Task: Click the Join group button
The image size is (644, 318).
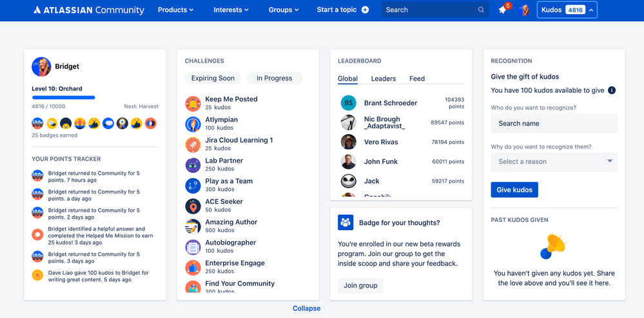Action: 360,286
